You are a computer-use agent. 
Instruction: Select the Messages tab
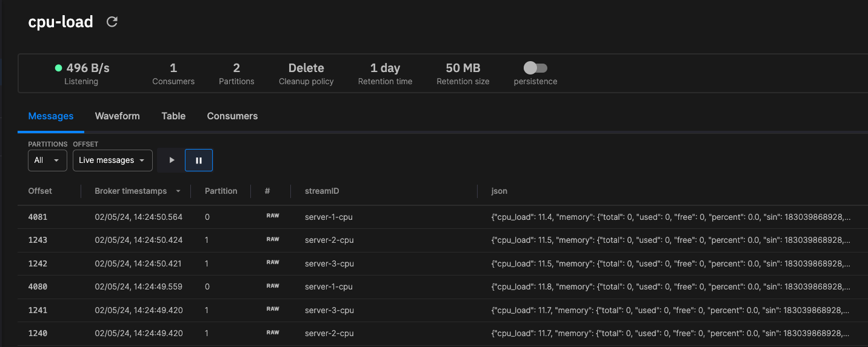[x=51, y=116]
